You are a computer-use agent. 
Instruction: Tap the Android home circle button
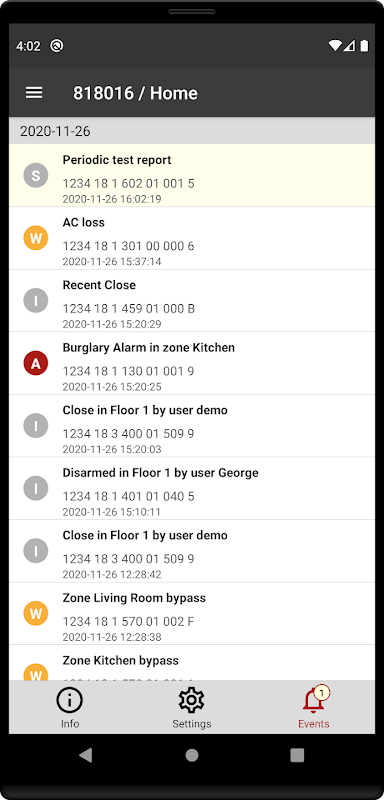[192, 755]
